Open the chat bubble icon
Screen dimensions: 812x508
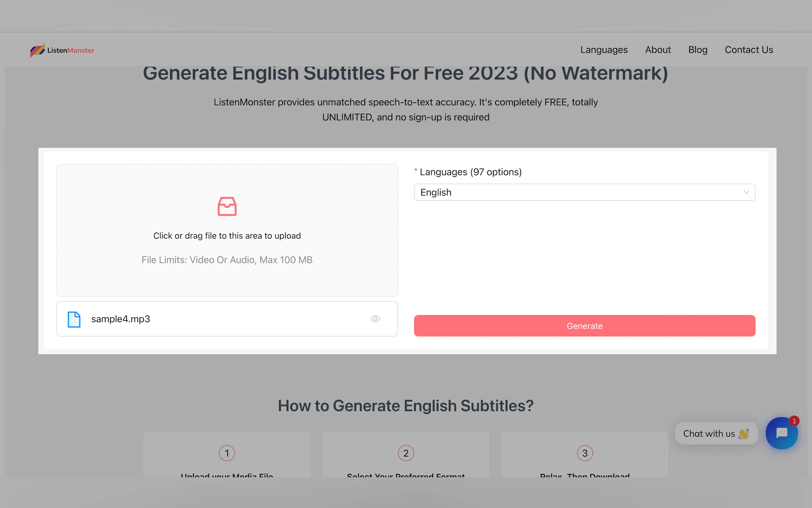coord(781,433)
